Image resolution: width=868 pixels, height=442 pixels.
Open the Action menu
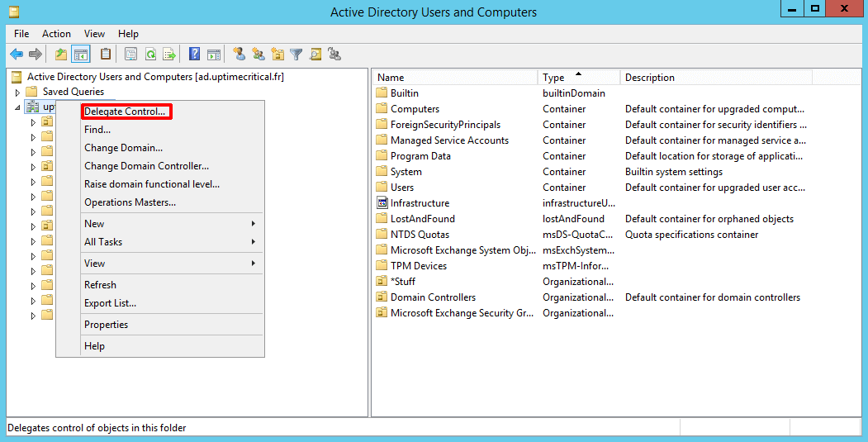(56, 34)
